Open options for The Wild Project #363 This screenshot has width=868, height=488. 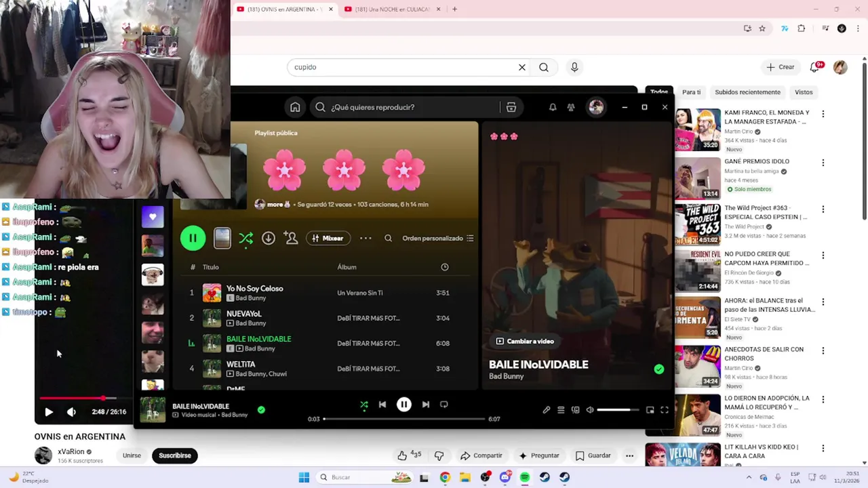coord(823,209)
